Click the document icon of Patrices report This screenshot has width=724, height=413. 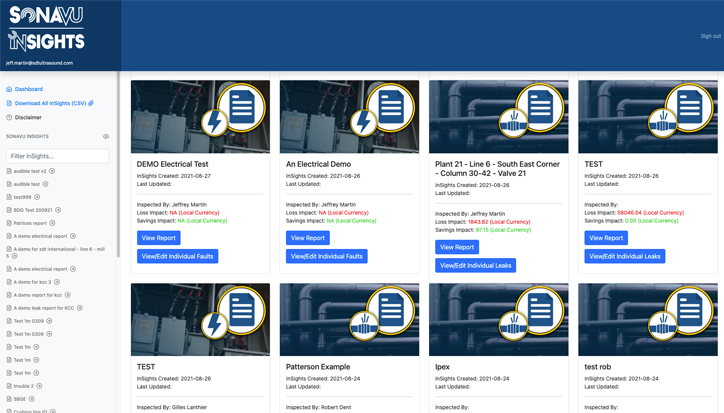coord(9,223)
